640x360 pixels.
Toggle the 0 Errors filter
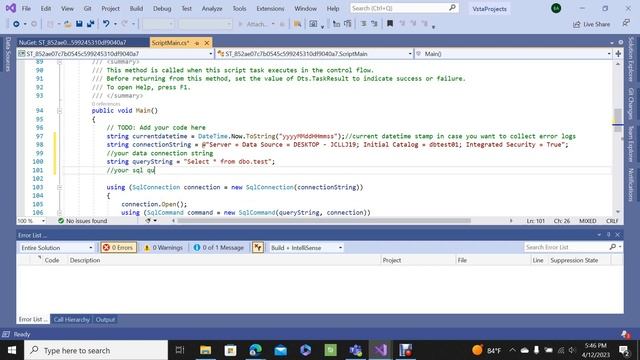click(x=118, y=247)
